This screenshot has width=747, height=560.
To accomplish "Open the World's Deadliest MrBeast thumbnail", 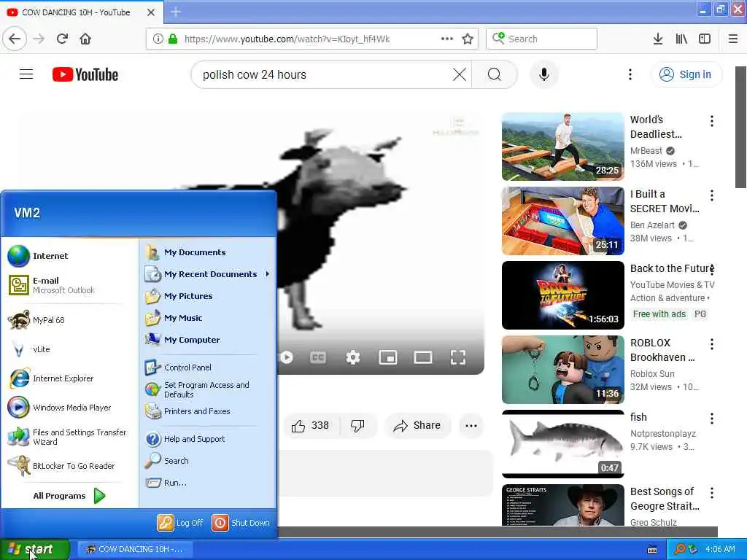I will tap(562, 147).
